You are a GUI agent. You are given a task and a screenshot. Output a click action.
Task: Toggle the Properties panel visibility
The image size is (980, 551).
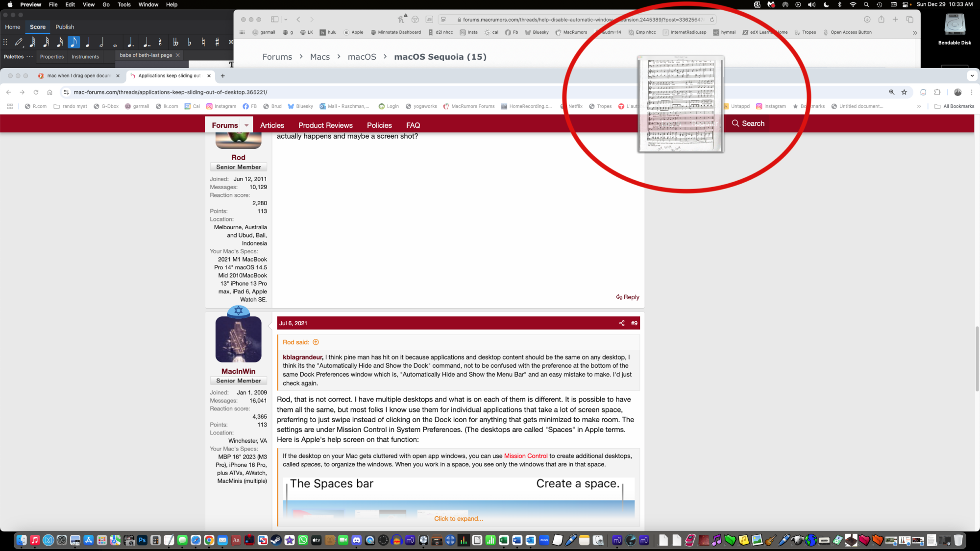(52, 56)
